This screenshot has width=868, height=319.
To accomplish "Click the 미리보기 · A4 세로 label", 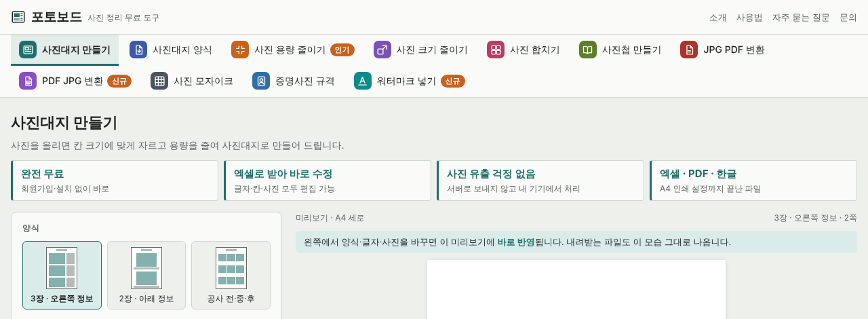I will point(330,218).
